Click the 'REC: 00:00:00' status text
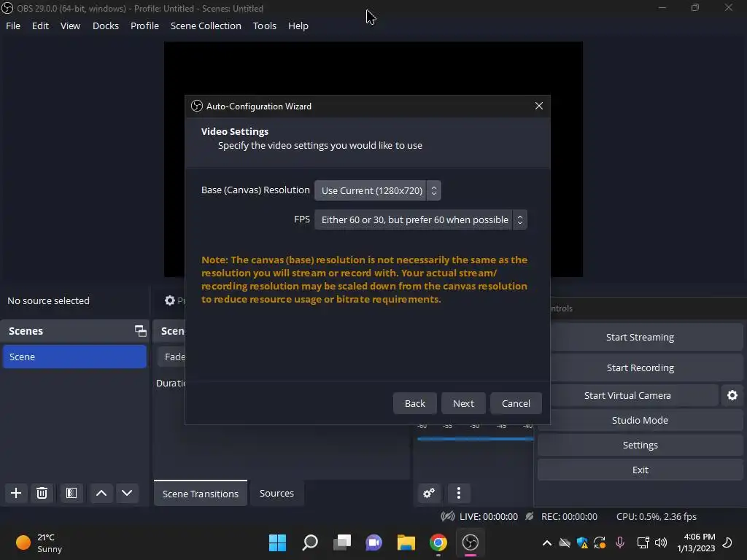 (569, 516)
